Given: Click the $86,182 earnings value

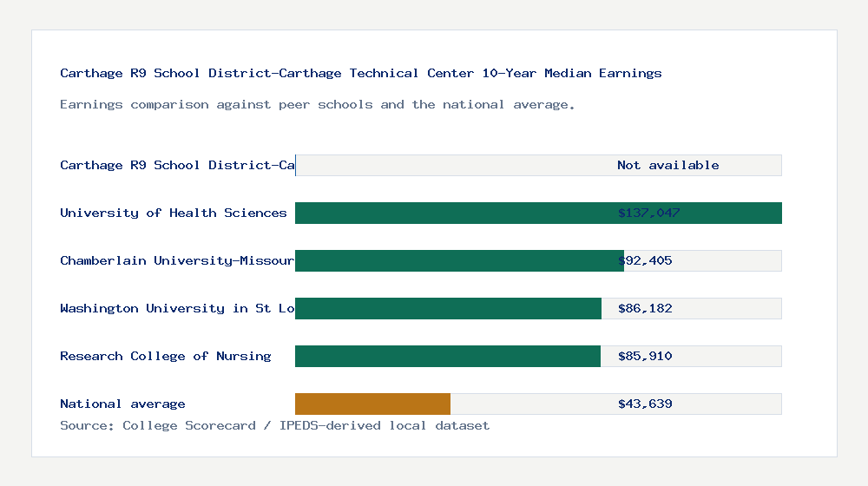Looking at the screenshot, I should pos(645,308).
